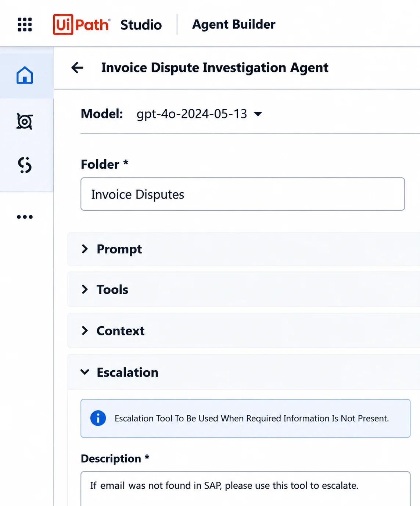Click the Escalation section title

click(x=128, y=373)
